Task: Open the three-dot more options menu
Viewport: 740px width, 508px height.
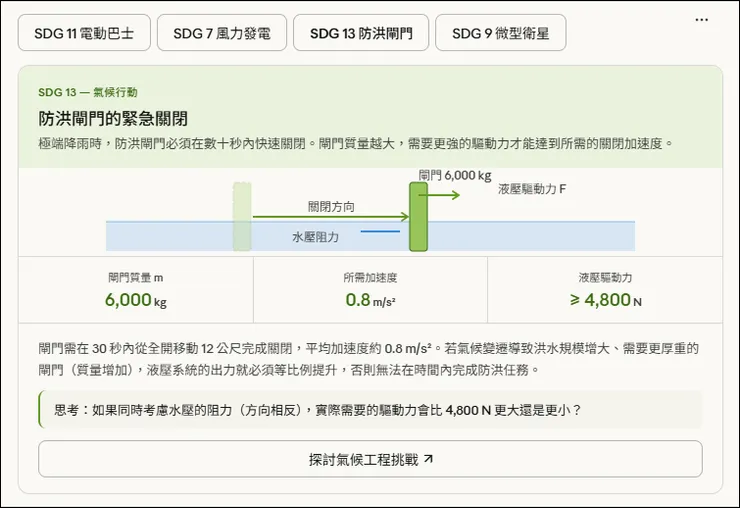Action: tap(701, 20)
